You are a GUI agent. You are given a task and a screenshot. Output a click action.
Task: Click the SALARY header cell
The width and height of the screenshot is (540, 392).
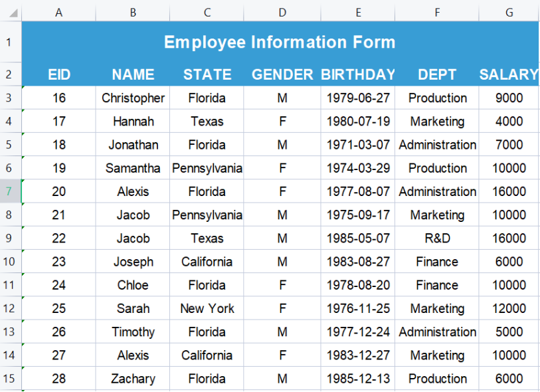pos(509,74)
